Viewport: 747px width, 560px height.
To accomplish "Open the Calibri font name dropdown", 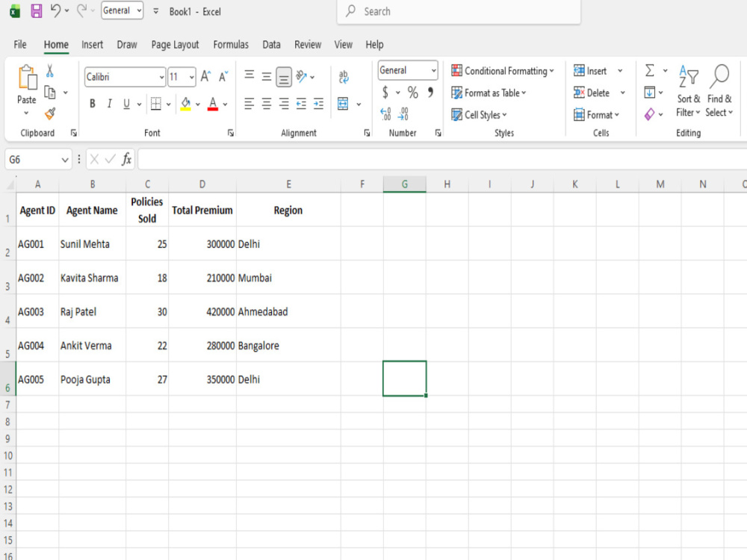I will (161, 77).
